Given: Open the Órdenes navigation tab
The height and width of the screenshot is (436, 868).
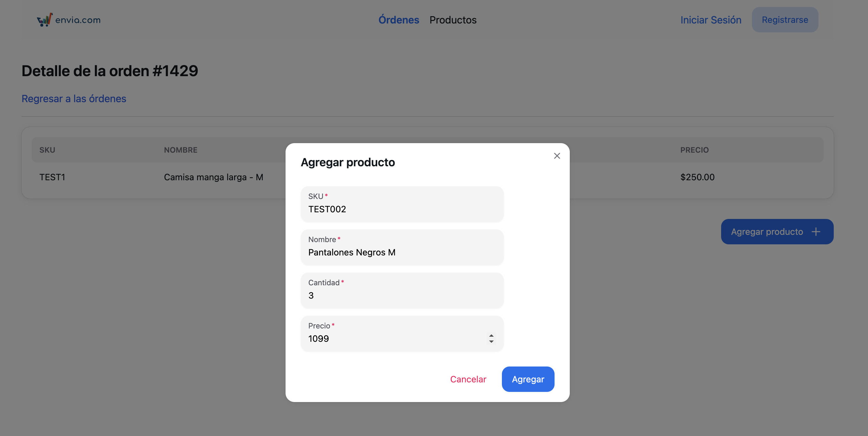Looking at the screenshot, I should (398, 20).
